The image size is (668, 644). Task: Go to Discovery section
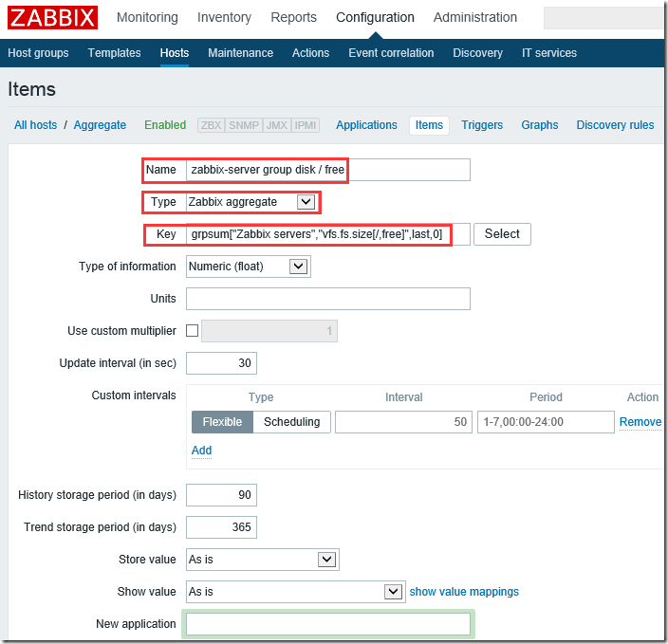477,53
